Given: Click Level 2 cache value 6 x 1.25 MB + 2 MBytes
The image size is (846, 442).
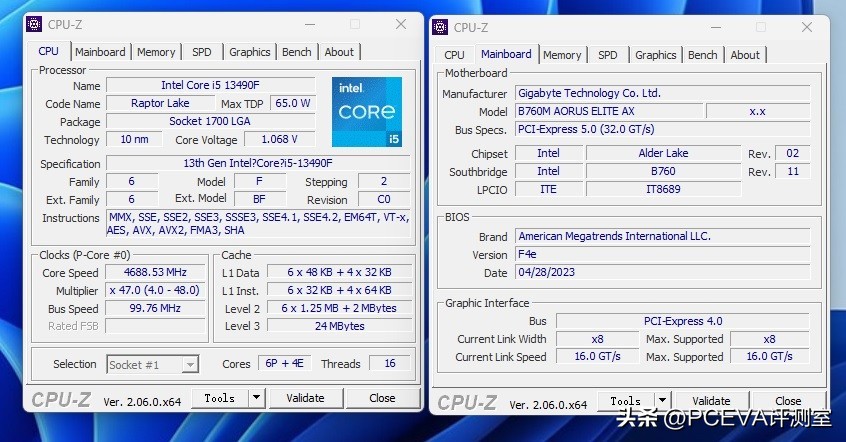Looking at the screenshot, I should (x=339, y=308).
